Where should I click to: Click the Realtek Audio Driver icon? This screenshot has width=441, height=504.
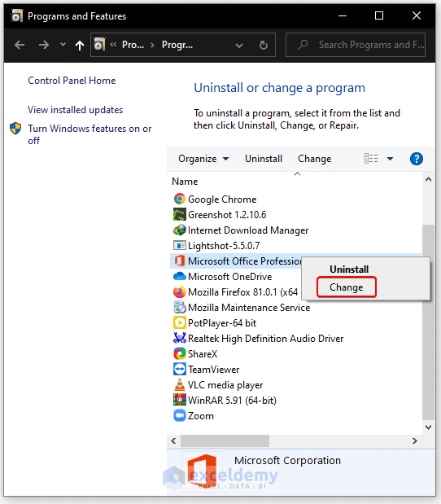click(180, 338)
